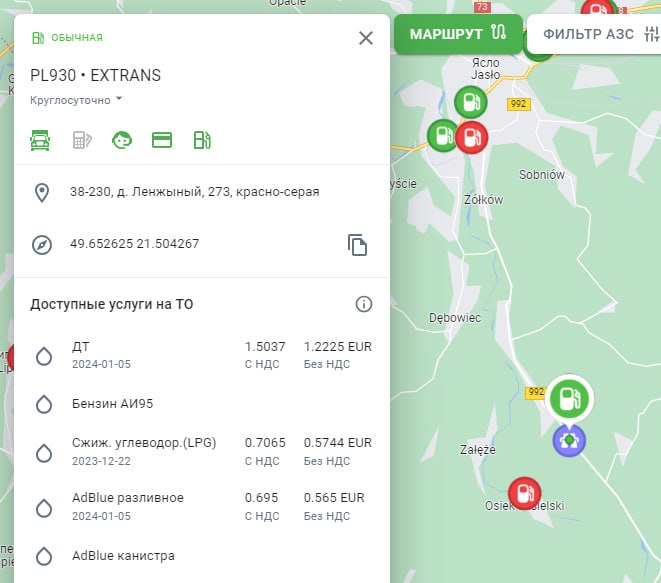Copy coordinates using the copy icon
This screenshot has height=583, width=661.
(x=358, y=245)
